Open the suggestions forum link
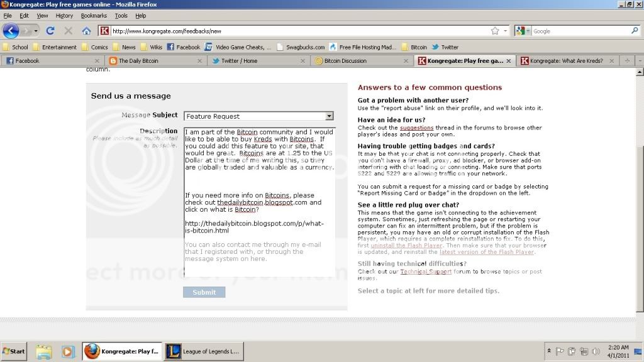 coord(416,128)
